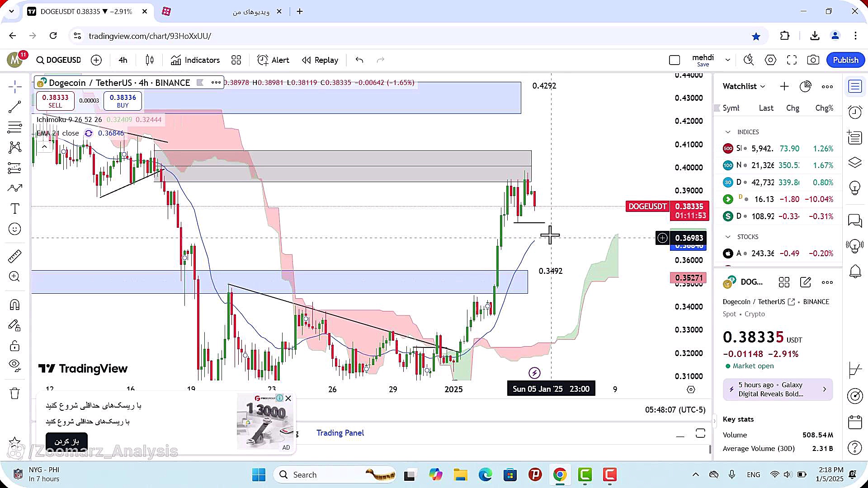Enter fullscreen chart mode
Viewport: 868px width, 488px height.
[792, 60]
